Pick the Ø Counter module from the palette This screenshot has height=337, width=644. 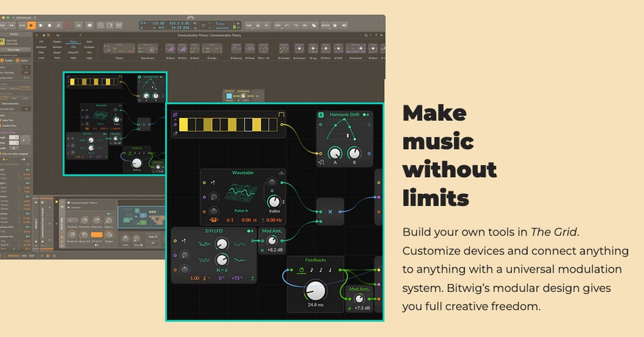(x=284, y=50)
